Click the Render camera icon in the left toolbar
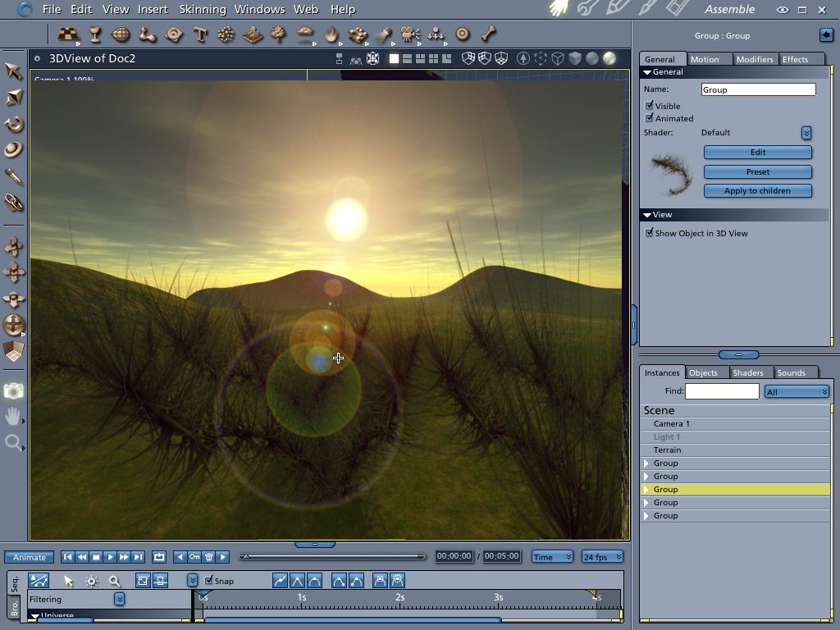This screenshot has width=840, height=630. [x=14, y=391]
